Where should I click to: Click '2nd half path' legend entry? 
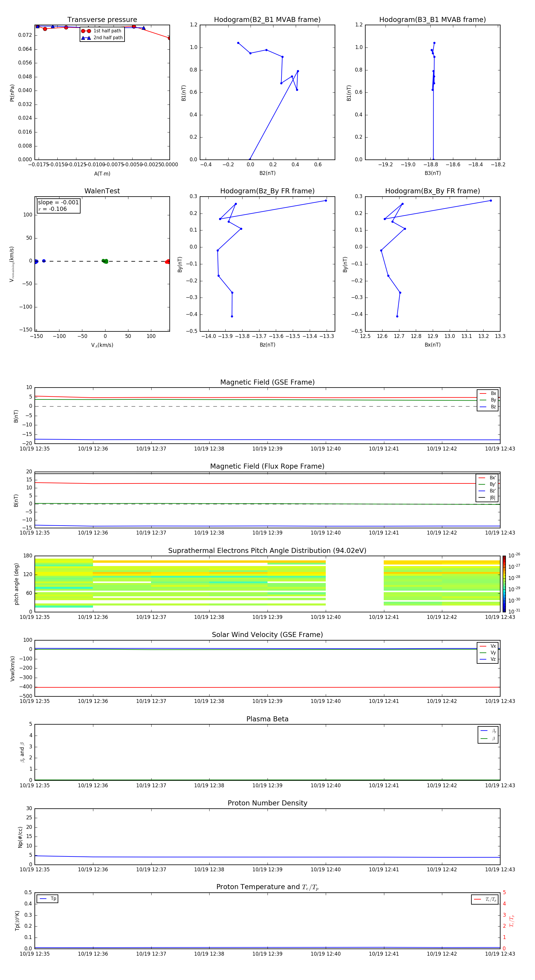click(102, 38)
